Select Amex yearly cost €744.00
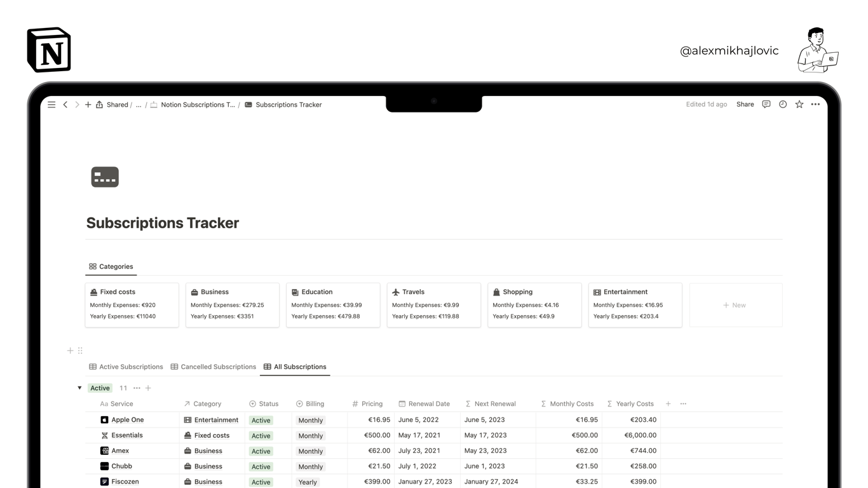868x488 pixels. point(643,451)
